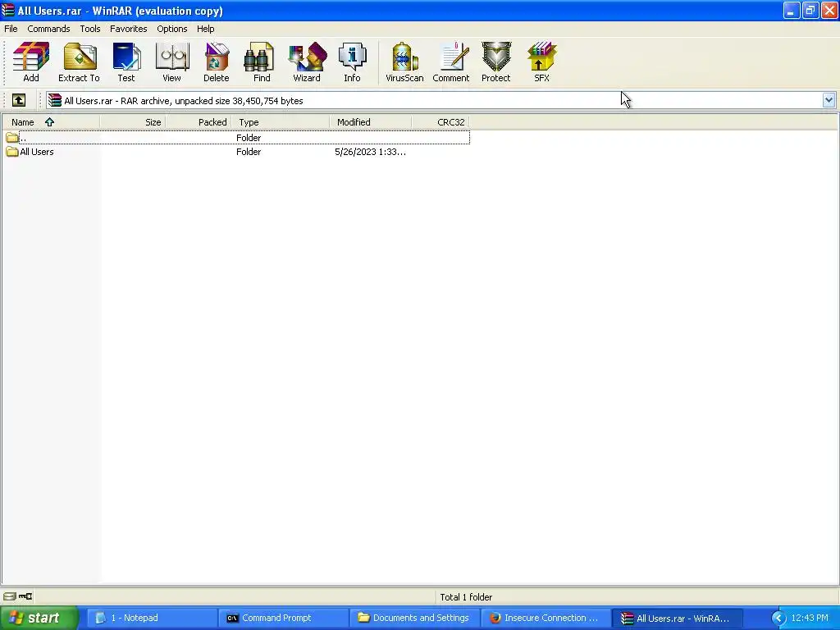Click modified date 5/26/2023 1:33
Viewport: 840px width, 630px height.
(370, 152)
